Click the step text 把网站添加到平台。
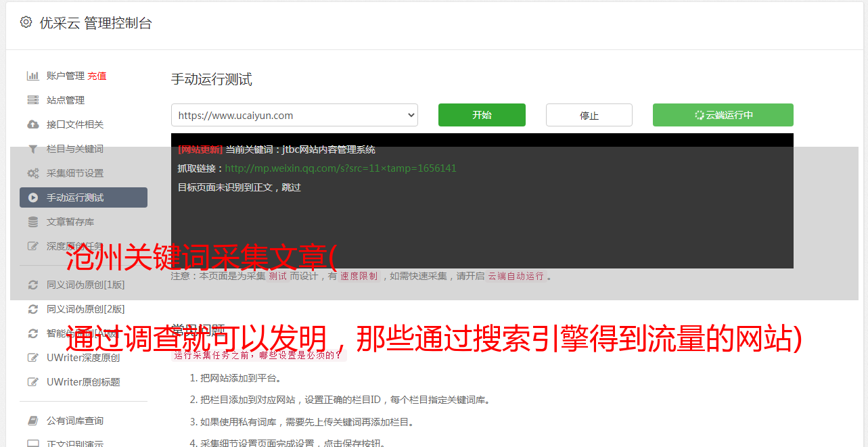The width and height of the screenshot is (868, 447). (241, 378)
